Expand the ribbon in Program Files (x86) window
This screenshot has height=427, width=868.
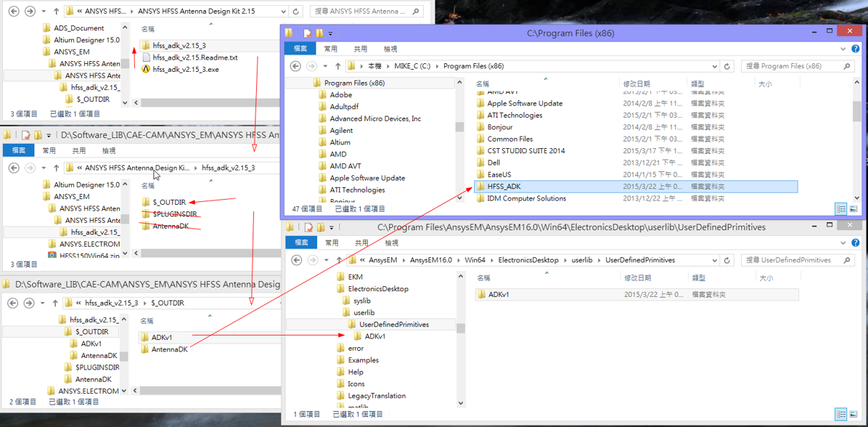[845, 49]
